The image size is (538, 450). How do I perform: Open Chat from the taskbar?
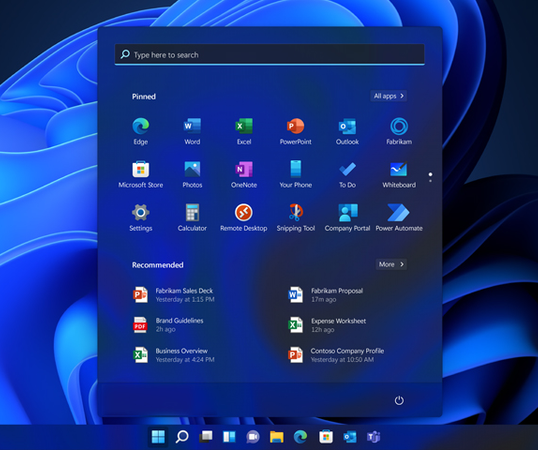(253, 437)
